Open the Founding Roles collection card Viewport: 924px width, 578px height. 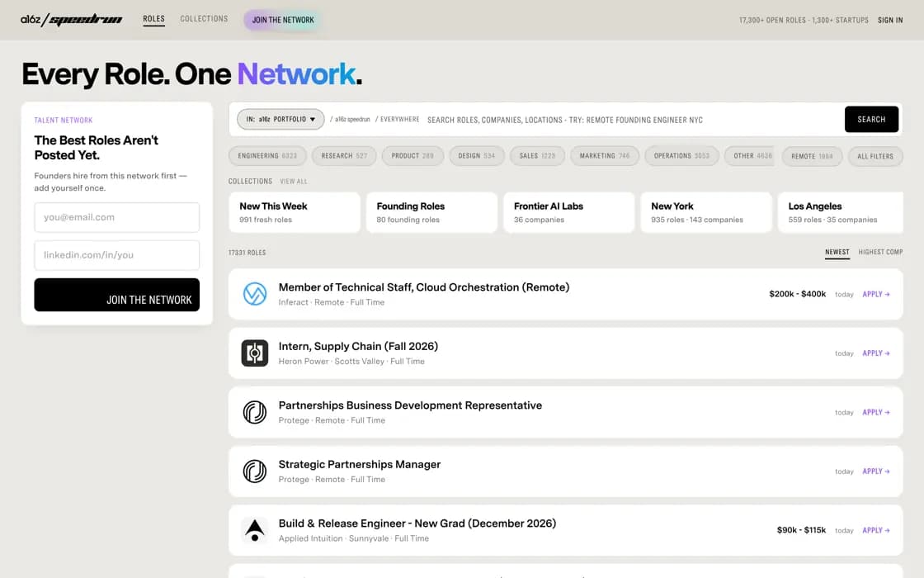pos(431,212)
